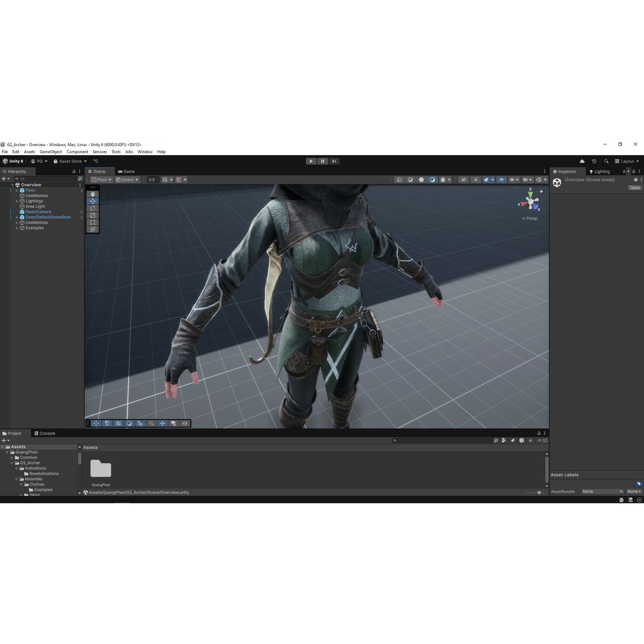Switch to the Lighting tab
Screen dimensions: 644x644
(600, 171)
